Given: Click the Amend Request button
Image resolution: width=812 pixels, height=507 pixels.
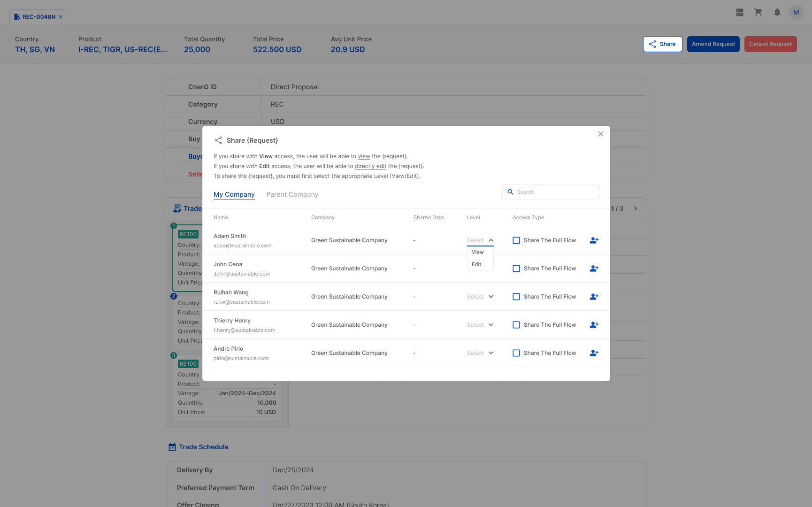Looking at the screenshot, I should click(x=713, y=44).
